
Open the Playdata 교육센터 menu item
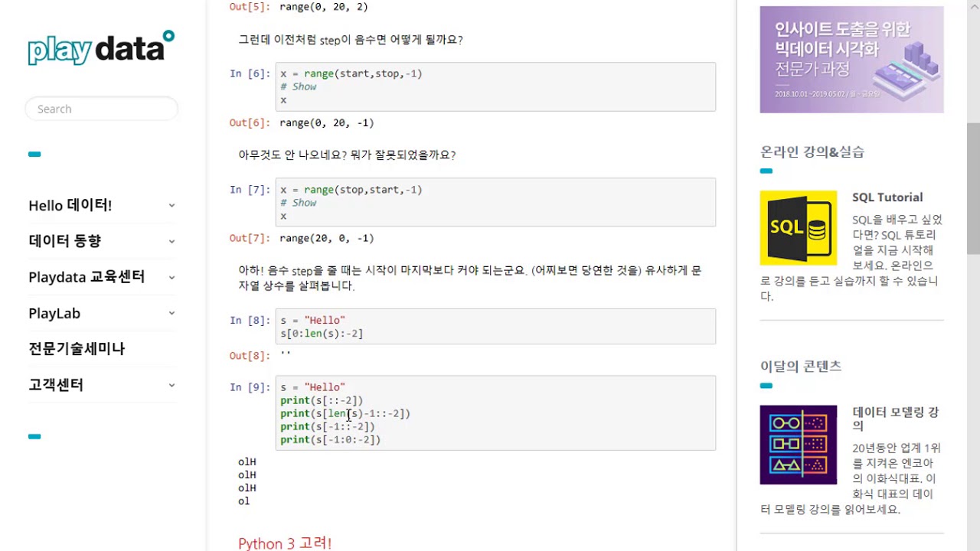pos(87,277)
